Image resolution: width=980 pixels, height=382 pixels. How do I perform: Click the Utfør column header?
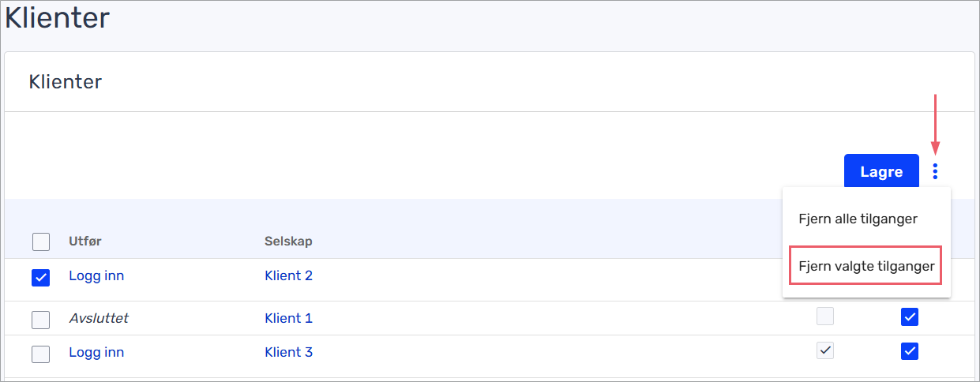(85, 241)
